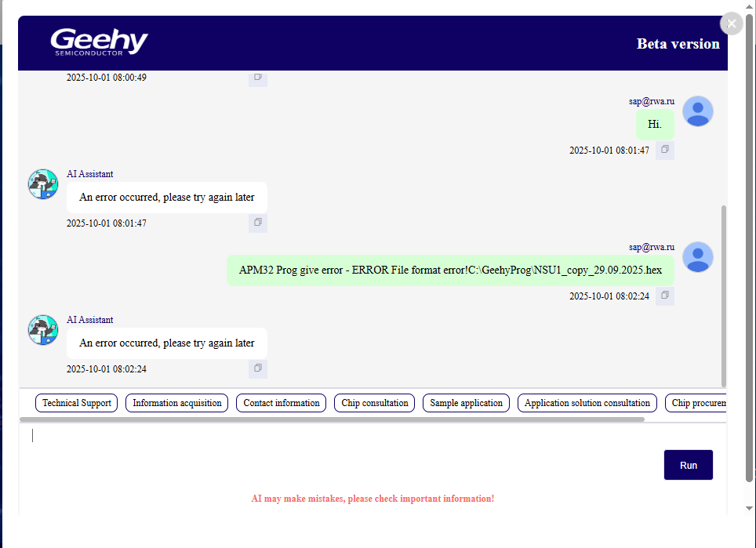Click the AI Assistant avatar at 08:01:47
The width and height of the screenshot is (756, 548).
(43, 184)
